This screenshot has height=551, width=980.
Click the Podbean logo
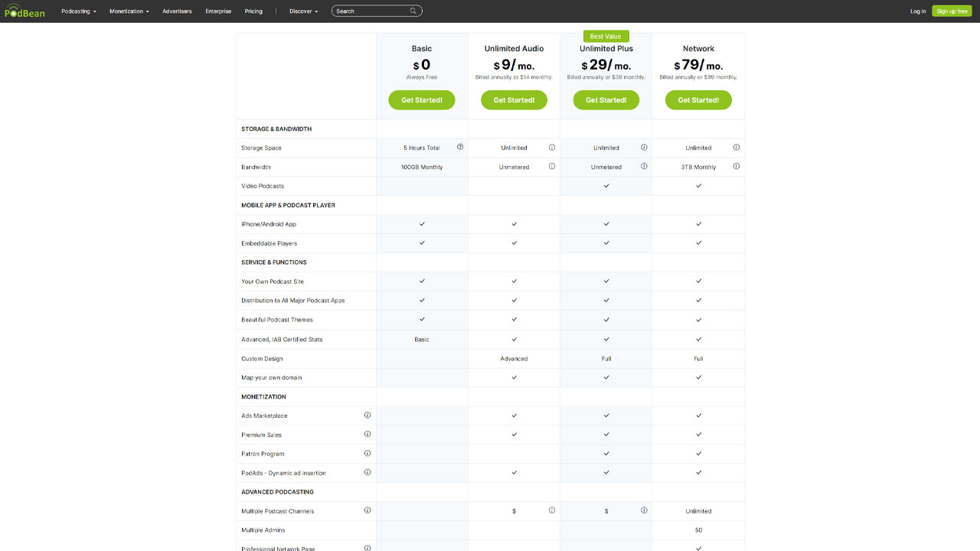[24, 11]
